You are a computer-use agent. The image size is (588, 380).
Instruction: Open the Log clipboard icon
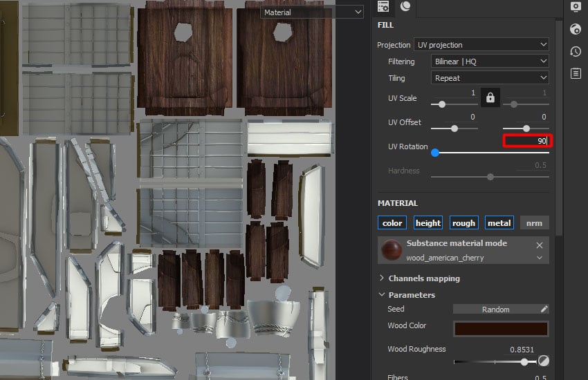575,73
